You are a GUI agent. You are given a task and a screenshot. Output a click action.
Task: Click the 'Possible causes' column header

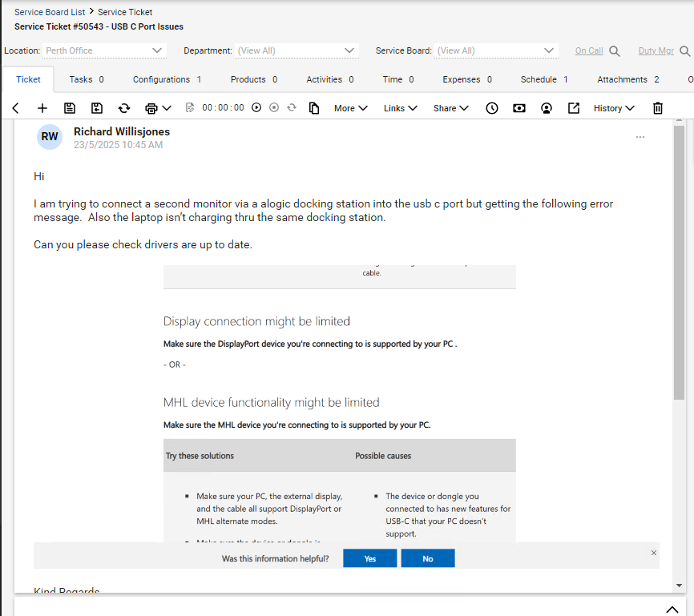383,456
